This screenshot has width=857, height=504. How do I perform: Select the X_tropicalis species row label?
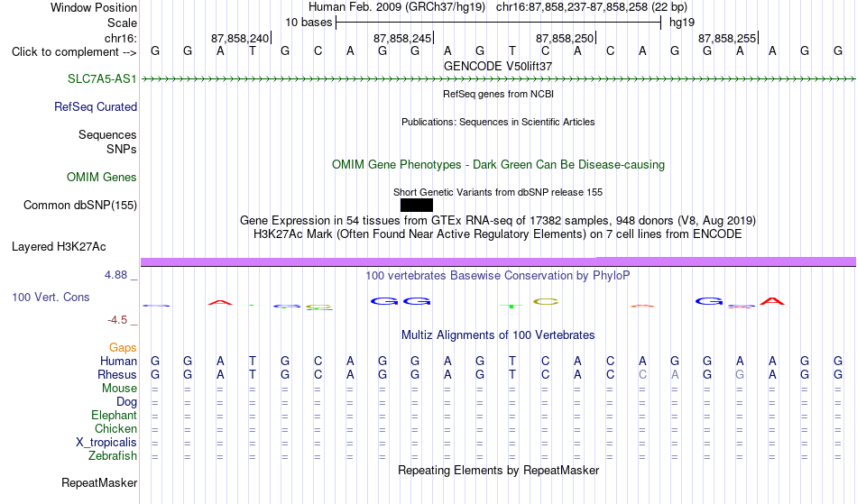[106, 443]
